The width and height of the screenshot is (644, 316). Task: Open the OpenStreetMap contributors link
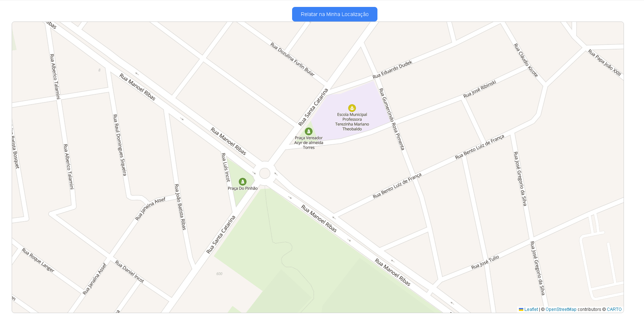coord(561,309)
